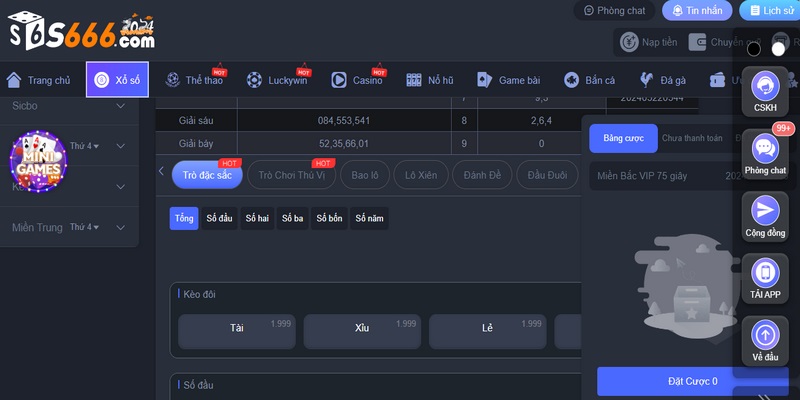
Task: Open Miền Trung Thứ 4 dropdown
Action: [x=85, y=227]
